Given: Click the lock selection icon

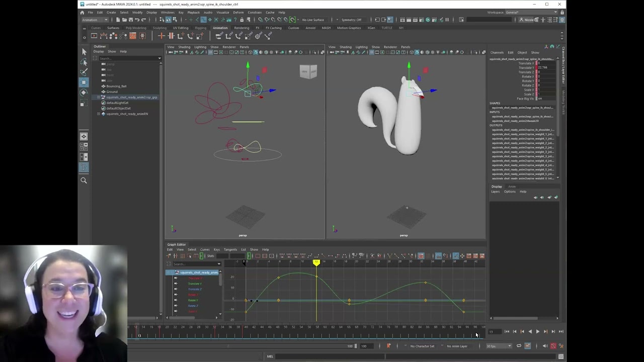Looking at the screenshot, I should [x=242, y=20].
